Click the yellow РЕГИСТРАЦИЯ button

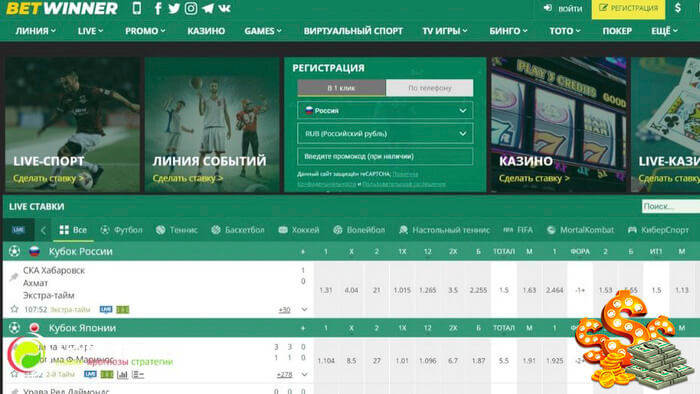pyautogui.click(x=628, y=9)
